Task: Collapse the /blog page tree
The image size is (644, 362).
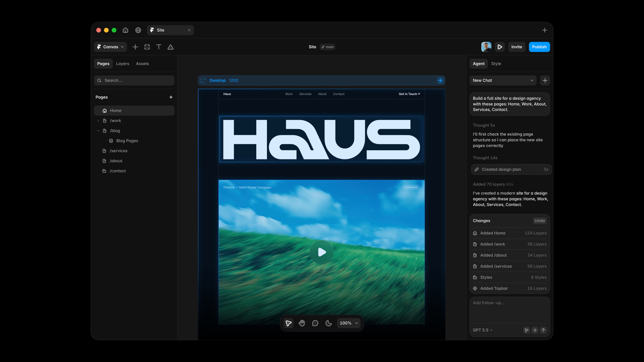Action: pyautogui.click(x=98, y=131)
